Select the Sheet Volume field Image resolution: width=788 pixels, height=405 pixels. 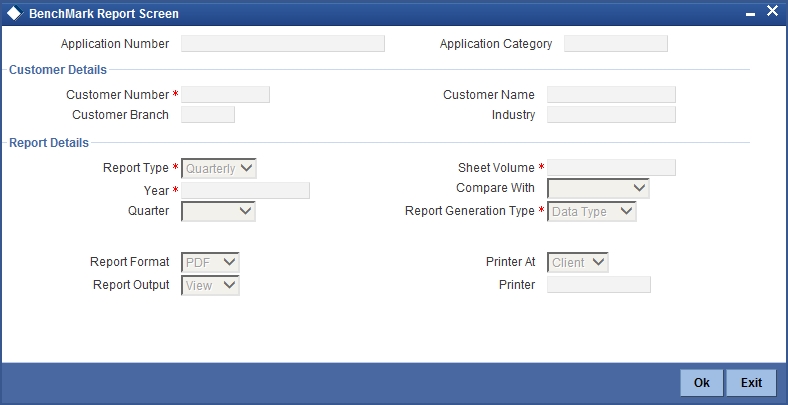611,167
